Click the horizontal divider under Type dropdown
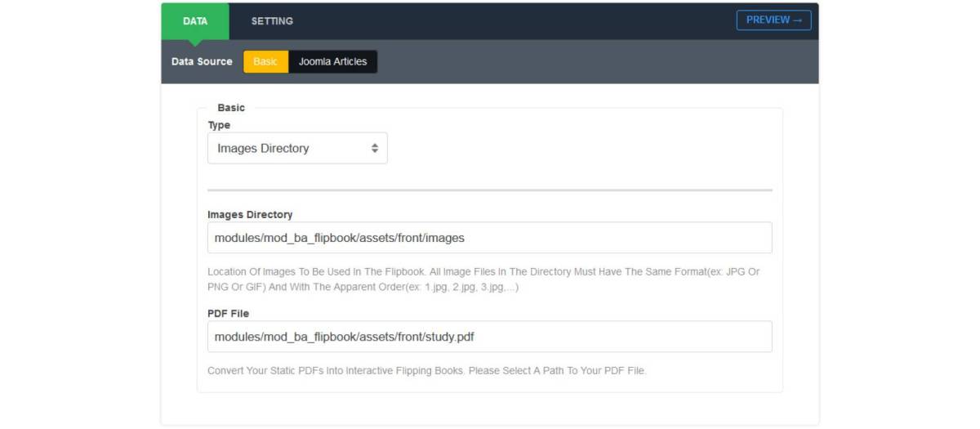Viewport: 980px width, 429px height. point(489,190)
